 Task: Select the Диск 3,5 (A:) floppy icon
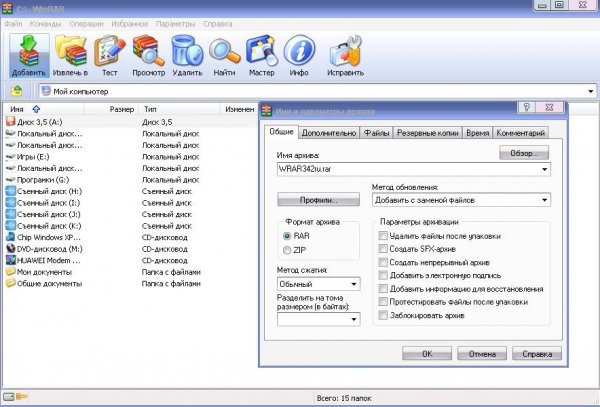click(10, 122)
